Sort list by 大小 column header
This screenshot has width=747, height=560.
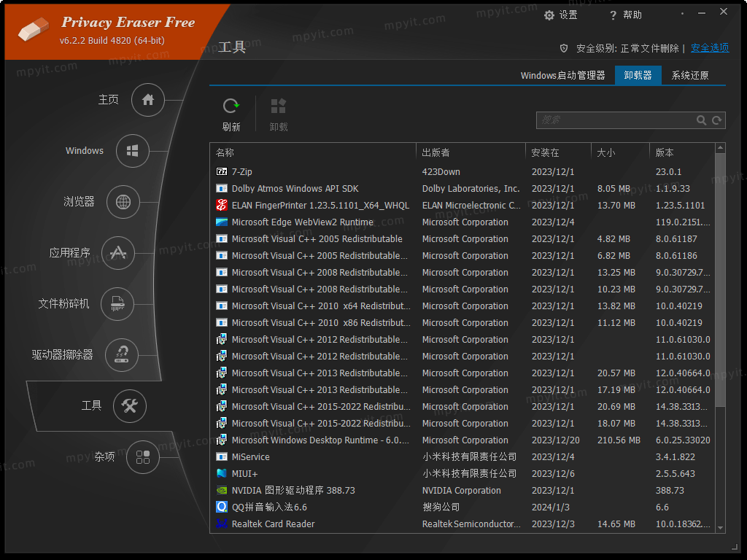pyautogui.click(x=620, y=152)
